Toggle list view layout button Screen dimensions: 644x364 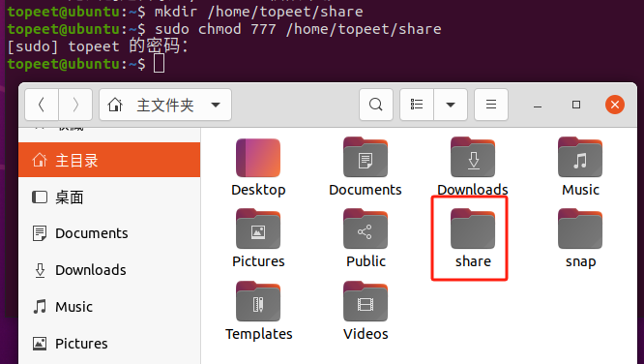click(x=417, y=105)
